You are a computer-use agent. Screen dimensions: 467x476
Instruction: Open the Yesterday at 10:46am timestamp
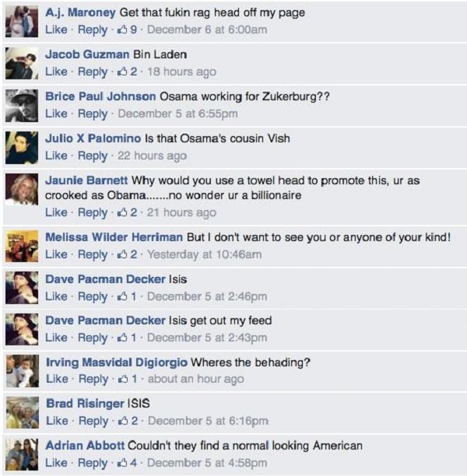click(x=205, y=254)
